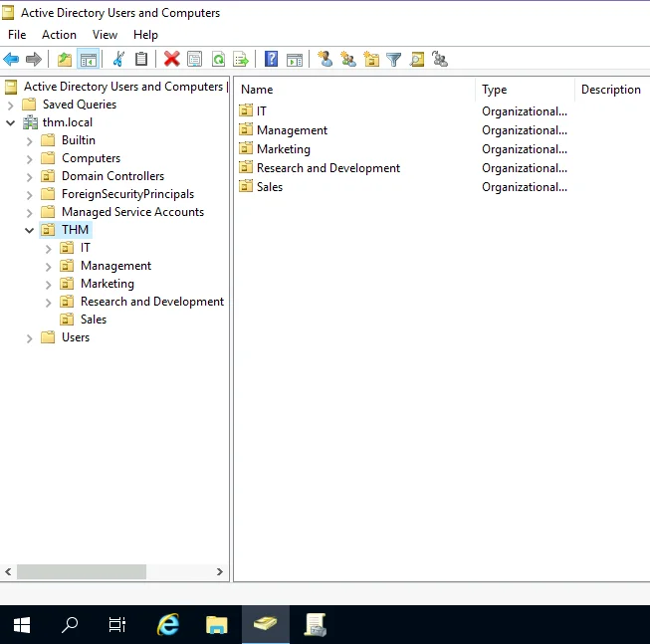
Task: Expand Marketing OU in tree
Action: pos(49,285)
